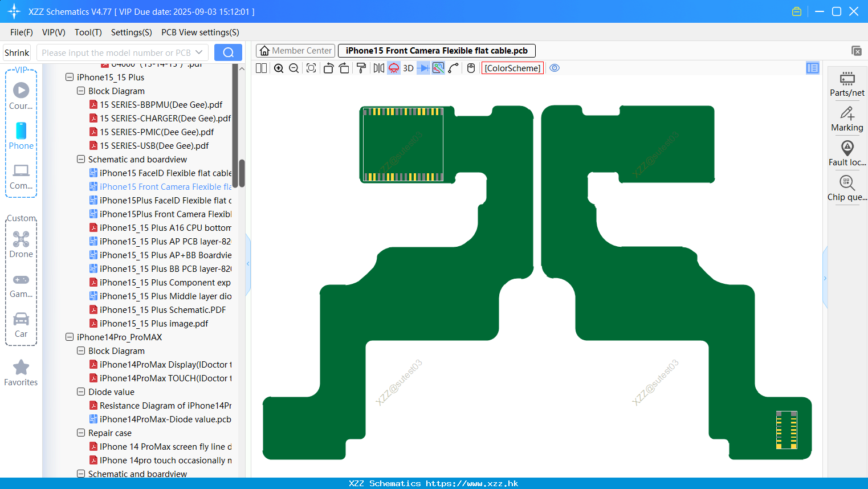Click the yellow VIP badge icon in title bar
The image size is (868, 489).
click(797, 11)
